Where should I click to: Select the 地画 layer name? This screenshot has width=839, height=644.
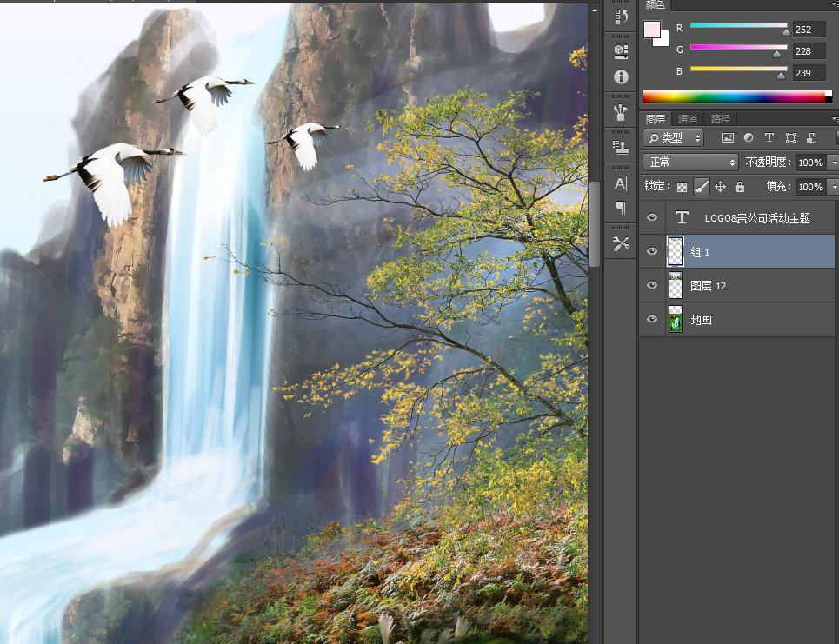click(x=701, y=320)
